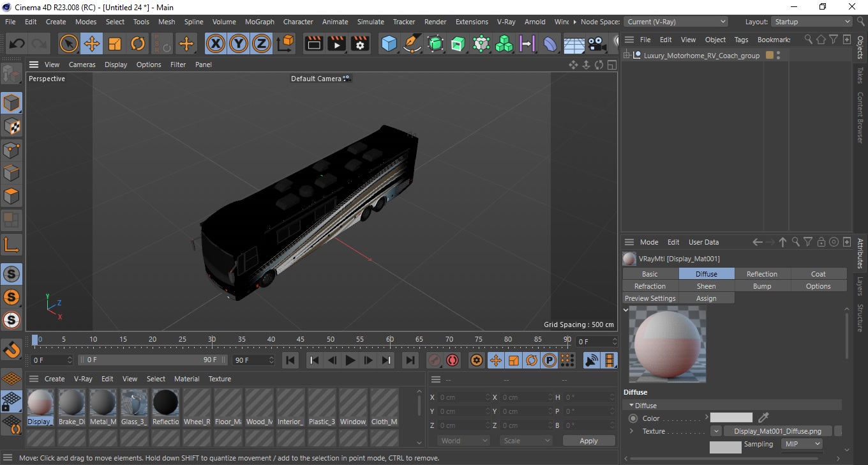Click the Enable Axis L-shaped icon
This screenshot has width=868, height=465.
coord(11,244)
